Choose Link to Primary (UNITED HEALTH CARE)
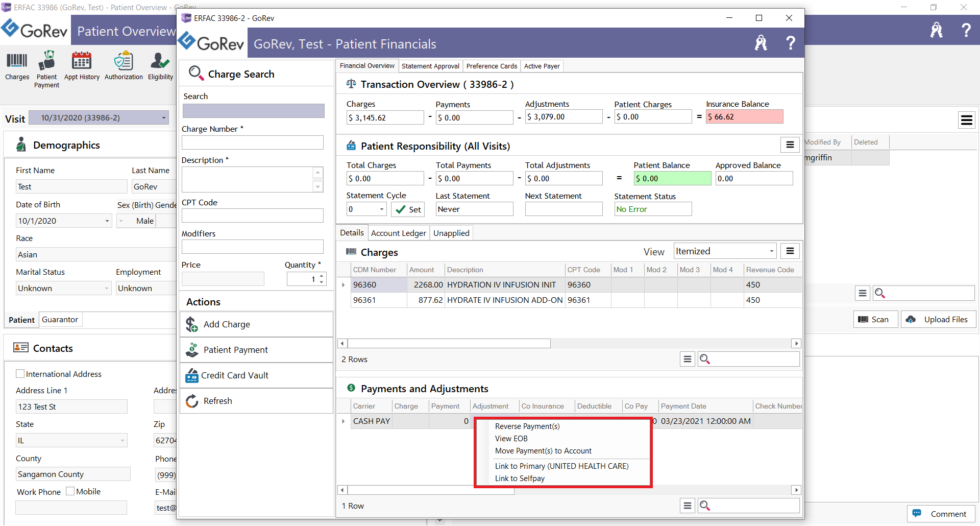Screen dimensions: 980x526 coord(561,466)
